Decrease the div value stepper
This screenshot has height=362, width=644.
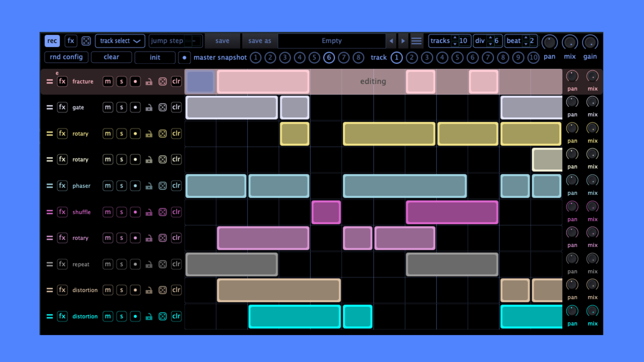[x=490, y=44]
